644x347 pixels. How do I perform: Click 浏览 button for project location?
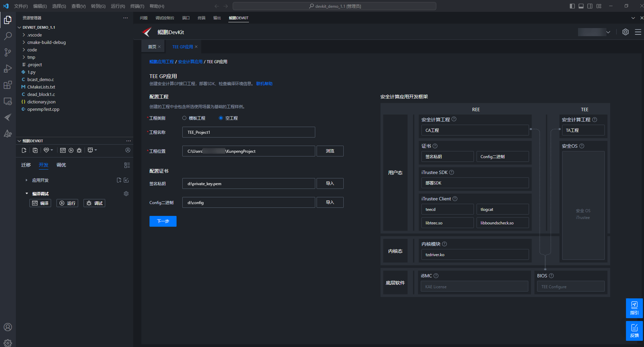pos(330,151)
